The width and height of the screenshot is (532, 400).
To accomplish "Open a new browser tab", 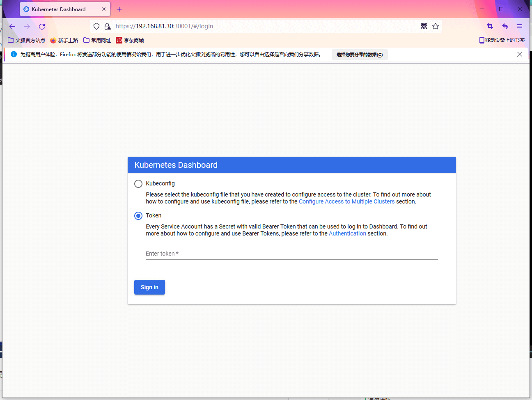I will click(x=119, y=9).
